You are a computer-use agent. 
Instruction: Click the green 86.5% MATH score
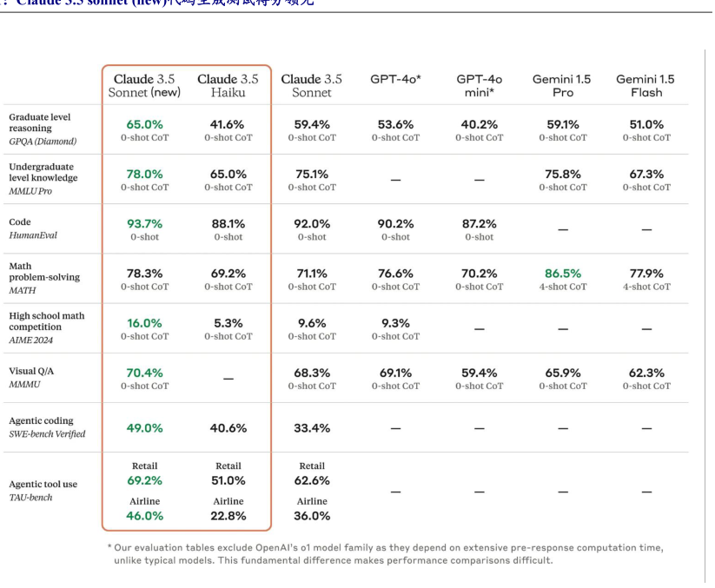(561, 273)
